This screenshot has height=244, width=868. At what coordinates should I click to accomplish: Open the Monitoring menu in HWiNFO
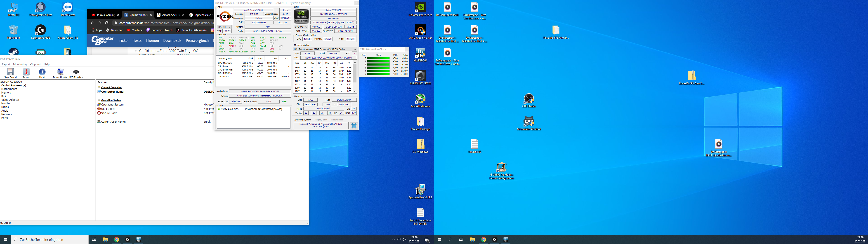coord(19,64)
